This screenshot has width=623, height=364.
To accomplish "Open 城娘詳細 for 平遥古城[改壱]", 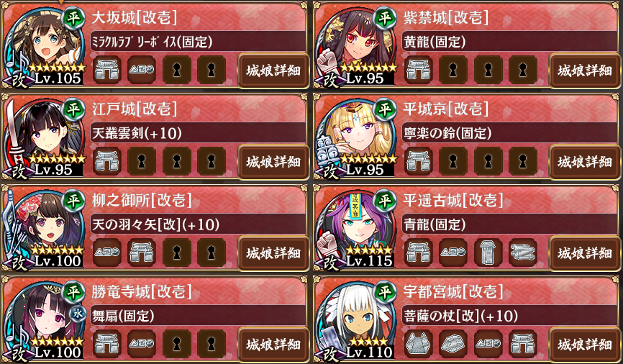I will pyautogui.click(x=584, y=253).
